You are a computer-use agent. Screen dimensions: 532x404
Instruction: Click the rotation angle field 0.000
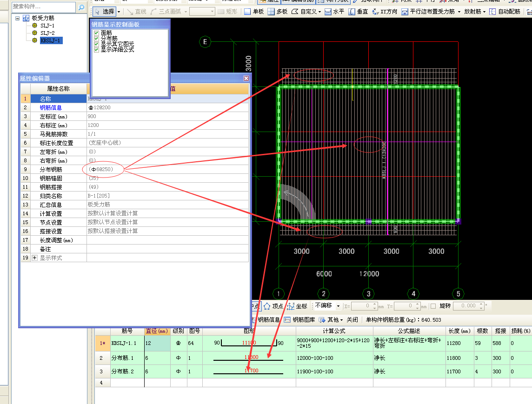(x=469, y=306)
